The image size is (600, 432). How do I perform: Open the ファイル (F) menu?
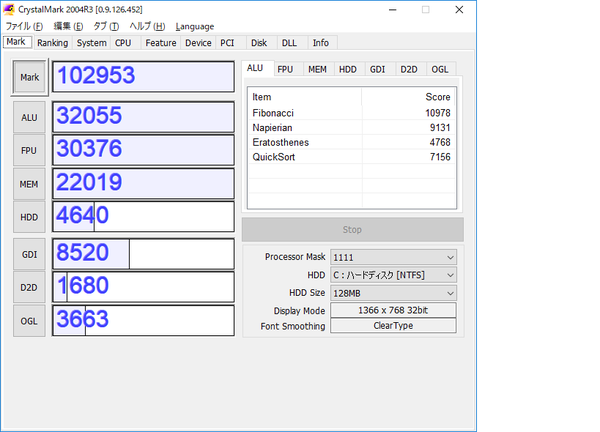(x=24, y=26)
